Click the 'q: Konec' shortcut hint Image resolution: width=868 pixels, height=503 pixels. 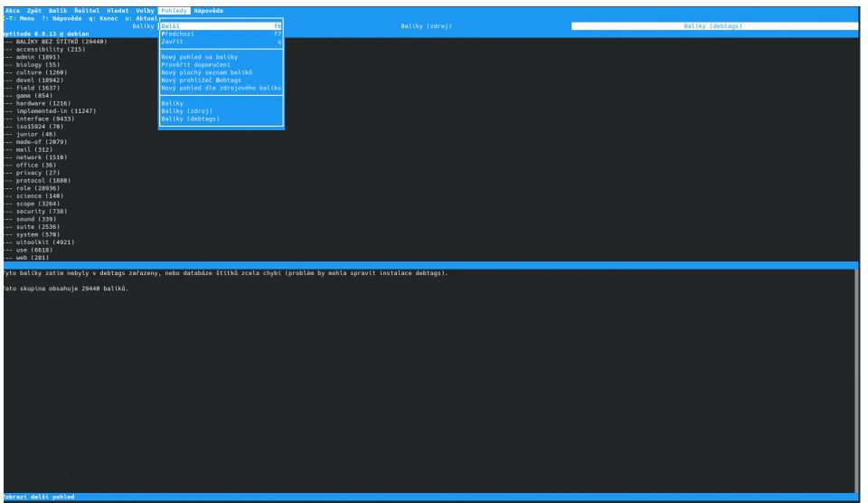point(103,18)
